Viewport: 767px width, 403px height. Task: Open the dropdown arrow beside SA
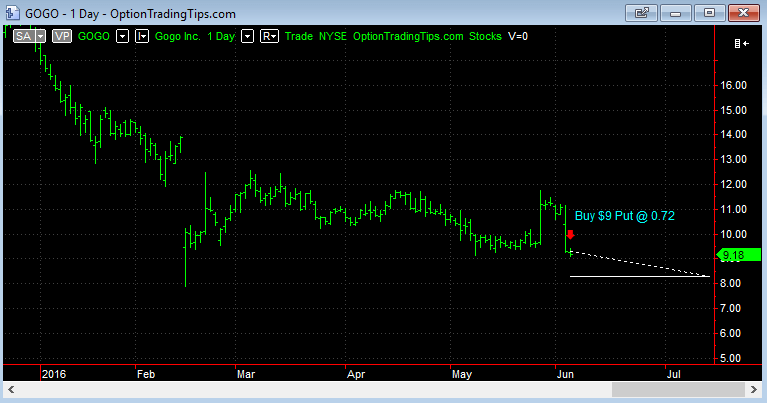click(41, 36)
